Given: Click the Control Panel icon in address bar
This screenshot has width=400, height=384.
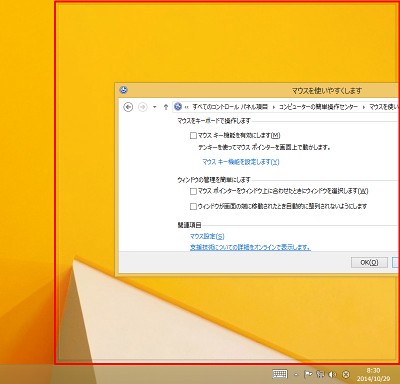Looking at the screenshot, I should click(178, 107).
